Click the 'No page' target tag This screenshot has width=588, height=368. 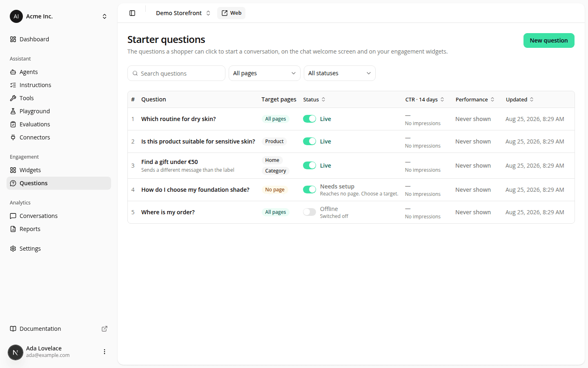tap(275, 190)
